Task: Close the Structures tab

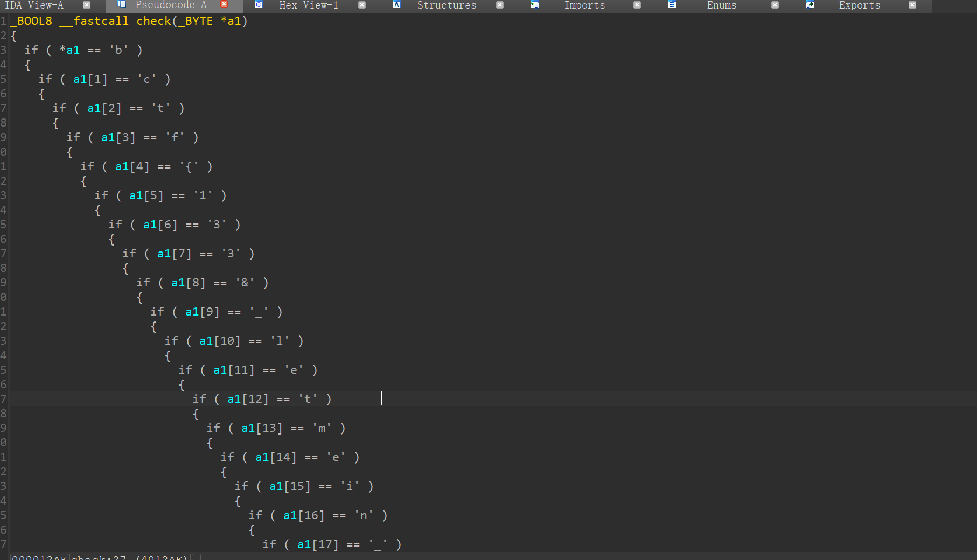Action: click(500, 5)
